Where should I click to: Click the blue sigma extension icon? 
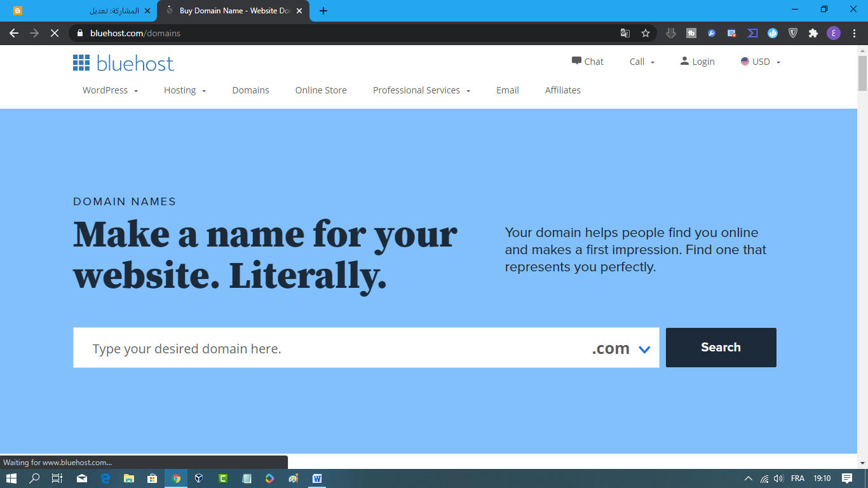752,33
